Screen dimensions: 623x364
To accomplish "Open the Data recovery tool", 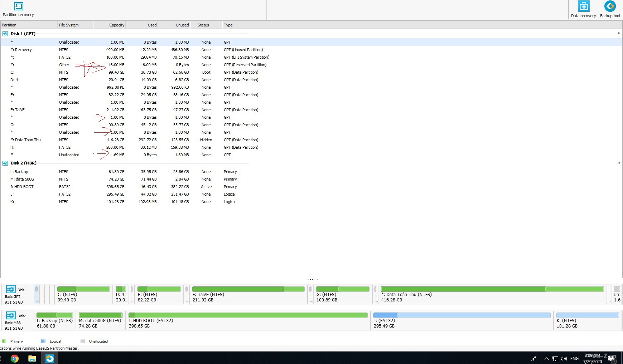I will (583, 6).
